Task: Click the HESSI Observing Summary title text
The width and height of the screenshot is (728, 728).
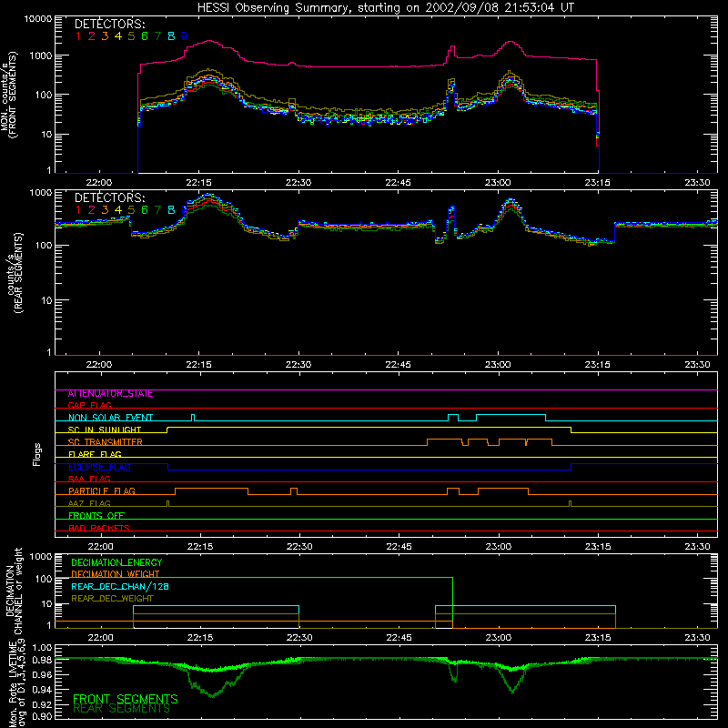Action: tap(385, 8)
